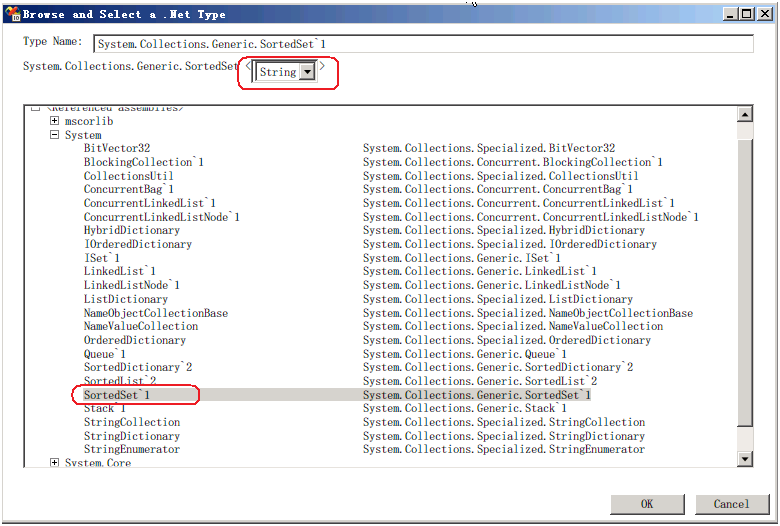The width and height of the screenshot is (780, 526).
Task: Click System.Collections.Specialized.StringEnumerator full name
Action: click(x=504, y=449)
